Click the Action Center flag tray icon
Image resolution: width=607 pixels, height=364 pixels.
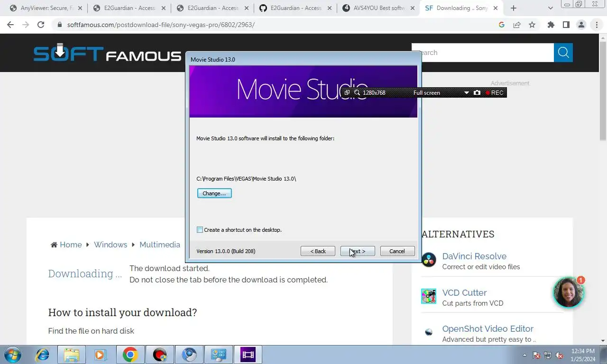coord(536,355)
